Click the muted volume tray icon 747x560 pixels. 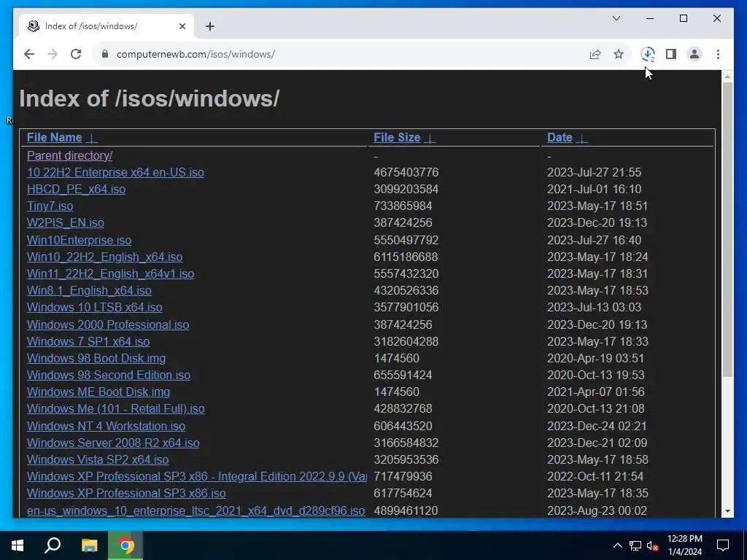[652, 545]
